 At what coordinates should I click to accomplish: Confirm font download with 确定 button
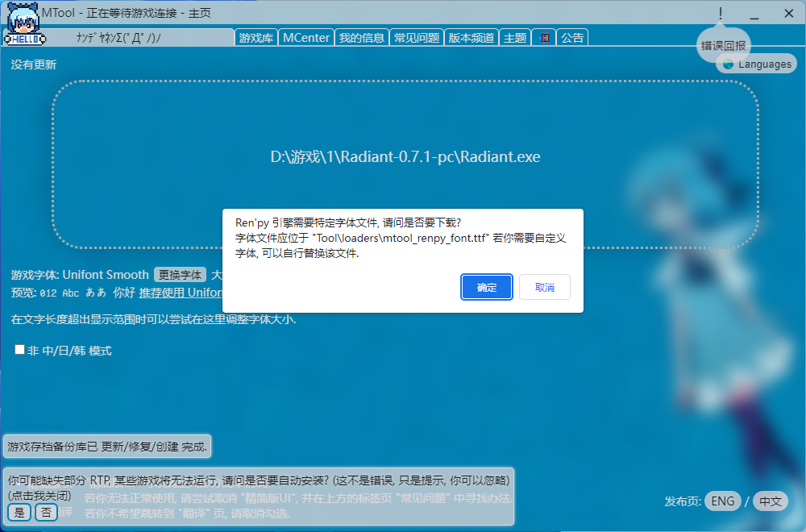point(487,287)
